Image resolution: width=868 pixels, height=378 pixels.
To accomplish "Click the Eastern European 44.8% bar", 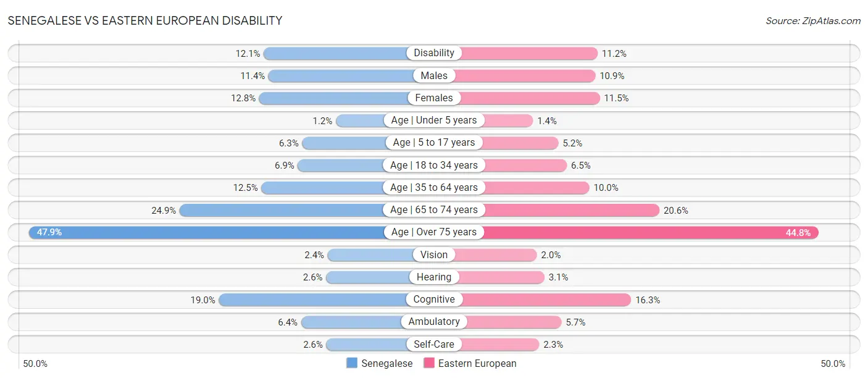I will [x=648, y=232].
